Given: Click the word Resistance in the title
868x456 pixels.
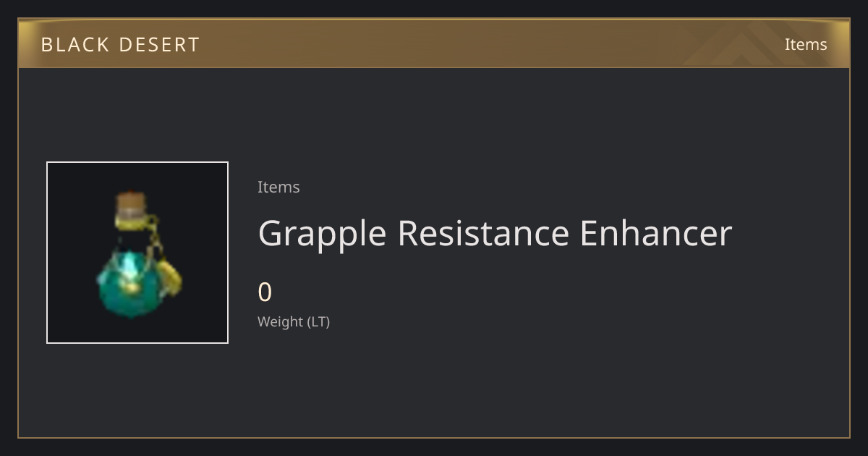Looking at the screenshot, I should coord(483,234).
